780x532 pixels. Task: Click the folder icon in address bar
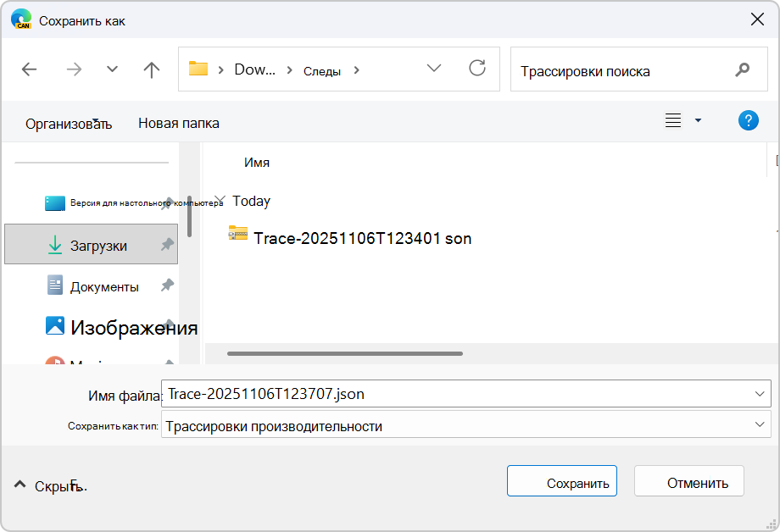click(198, 69)
